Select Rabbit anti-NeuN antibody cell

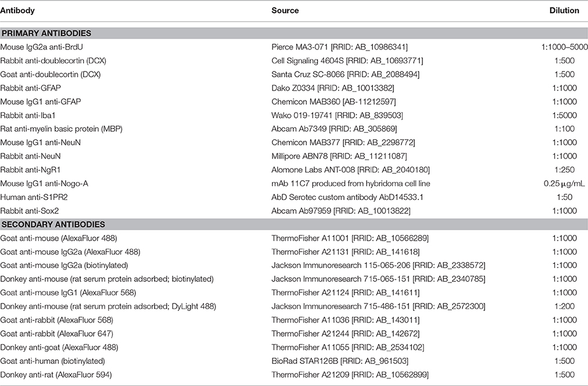pyautogui.click(x=30, y=156)
